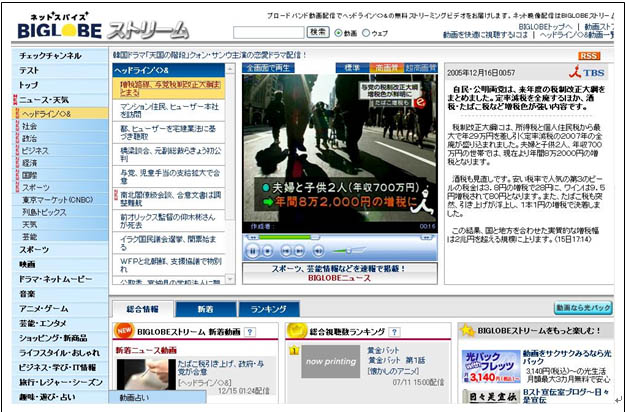Click the rank 1 badge beside 黄金バット
Image resolution: width=625 pixels, height=412 pixels.
tap(294, 351)
